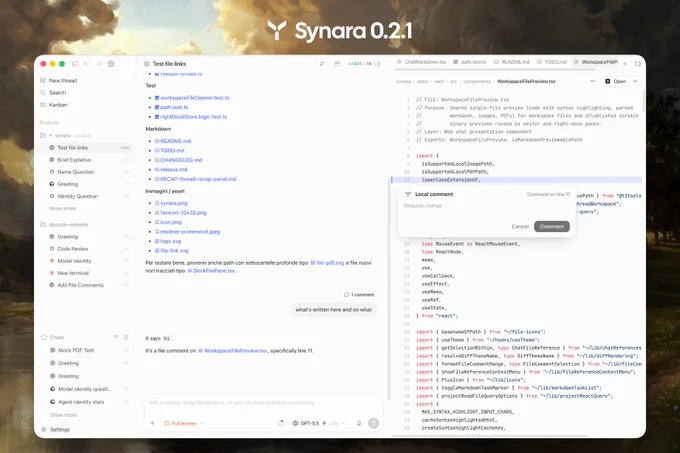Viewport: 680px width, 453px height.
Task: Open DockFilePane.tsx inline link
Action: 212,271
